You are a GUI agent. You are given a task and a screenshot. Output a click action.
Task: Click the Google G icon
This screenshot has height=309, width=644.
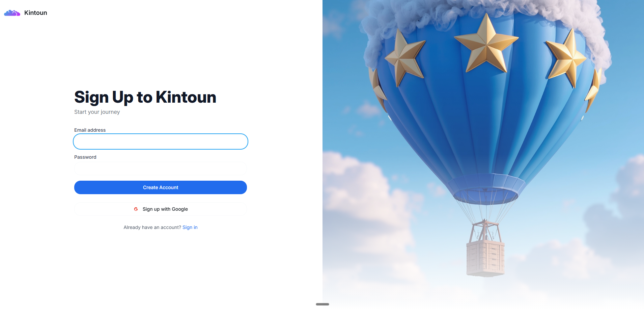pos(136,209)
